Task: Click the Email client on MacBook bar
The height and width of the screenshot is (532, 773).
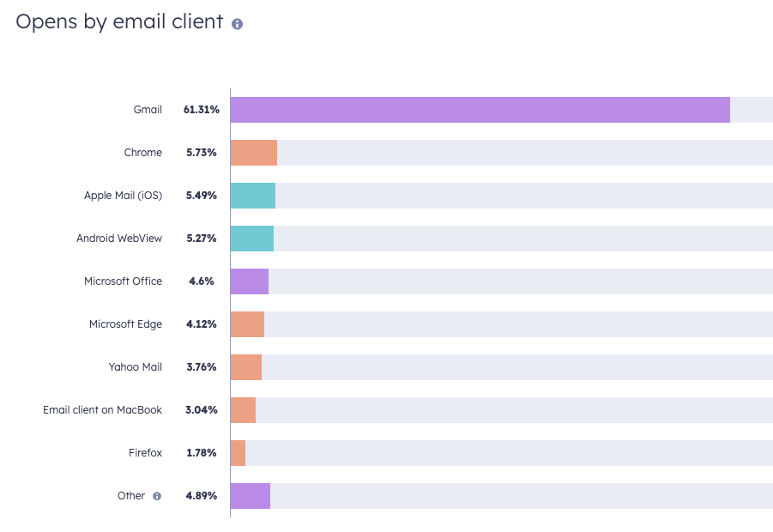Action: 243,410
